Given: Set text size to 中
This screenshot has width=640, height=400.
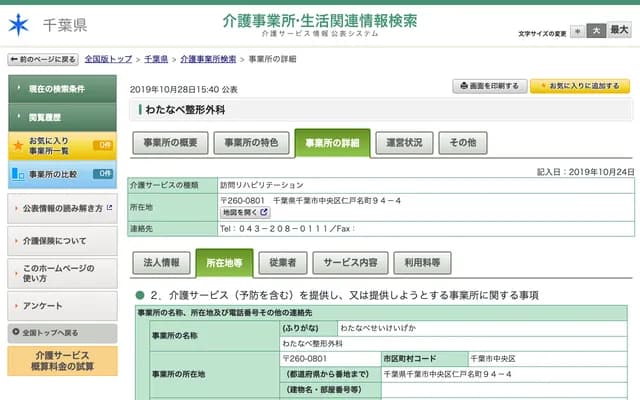Looking at the screenshot, I should [577, 31].
